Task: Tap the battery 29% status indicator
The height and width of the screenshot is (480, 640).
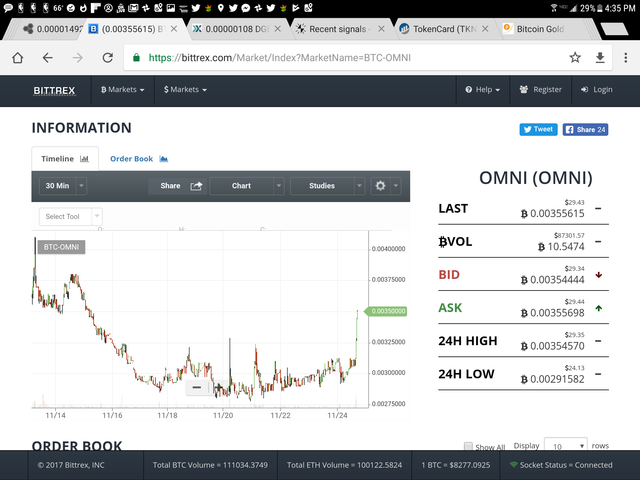Action: (x=591, y=8)
